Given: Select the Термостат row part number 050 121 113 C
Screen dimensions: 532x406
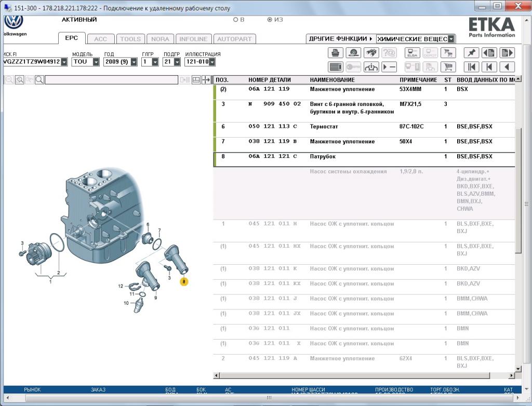Looking at the screenshot, I should [273, 127].
